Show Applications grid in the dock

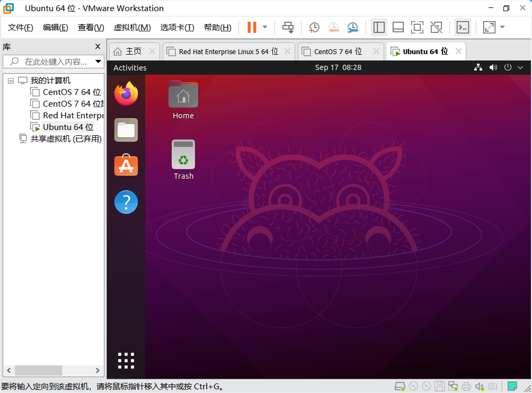[x=126, y=361]
